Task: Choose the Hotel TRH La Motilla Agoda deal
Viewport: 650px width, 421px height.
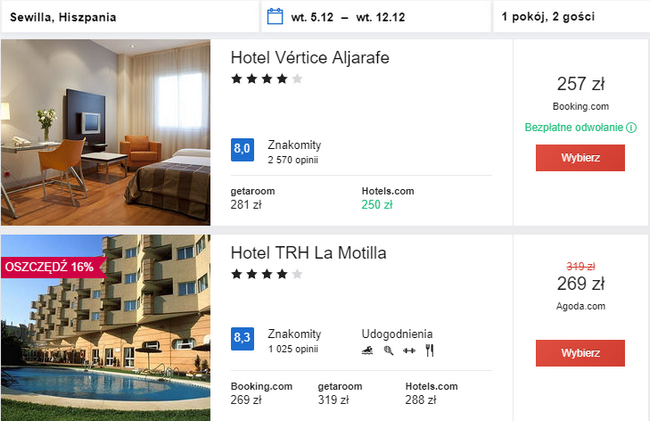Action: tap(580, 353)
